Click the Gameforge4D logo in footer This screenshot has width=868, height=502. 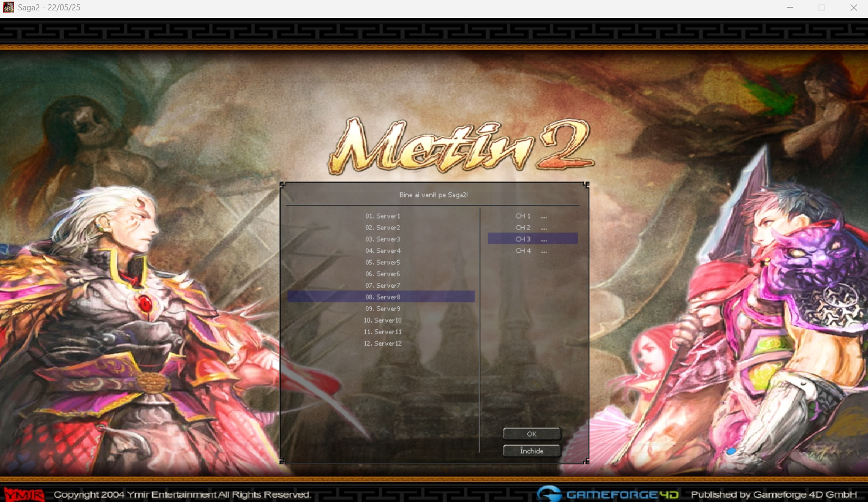(x=608, y=494)
